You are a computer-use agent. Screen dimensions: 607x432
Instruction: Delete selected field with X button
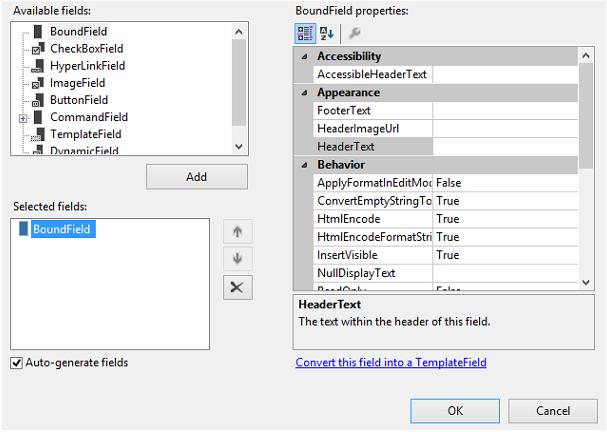pyautogui.click(x=237, y=287)
